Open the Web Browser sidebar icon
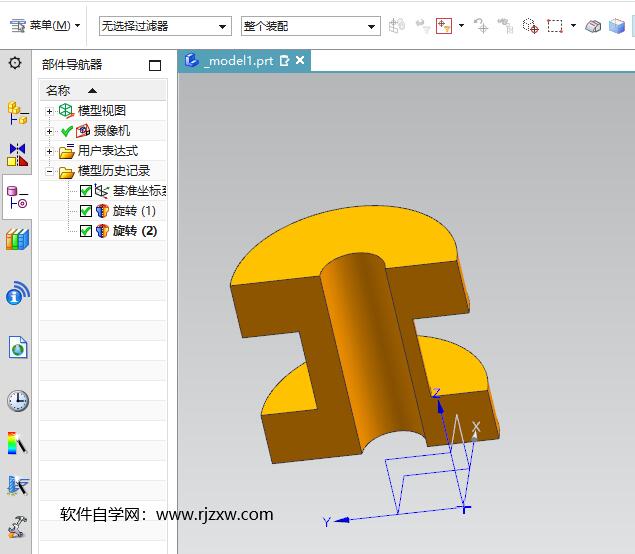The image size is (635, 554). pyautogui.click(x=18, y=347)
